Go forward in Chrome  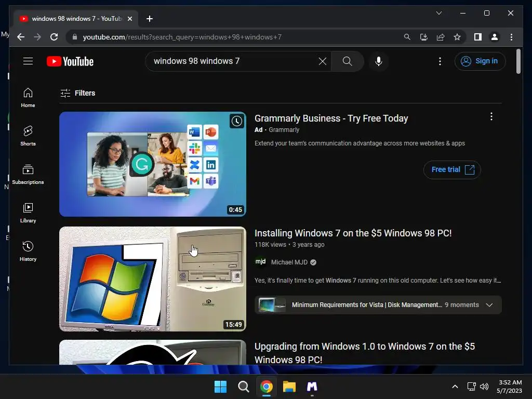point(37,37)
